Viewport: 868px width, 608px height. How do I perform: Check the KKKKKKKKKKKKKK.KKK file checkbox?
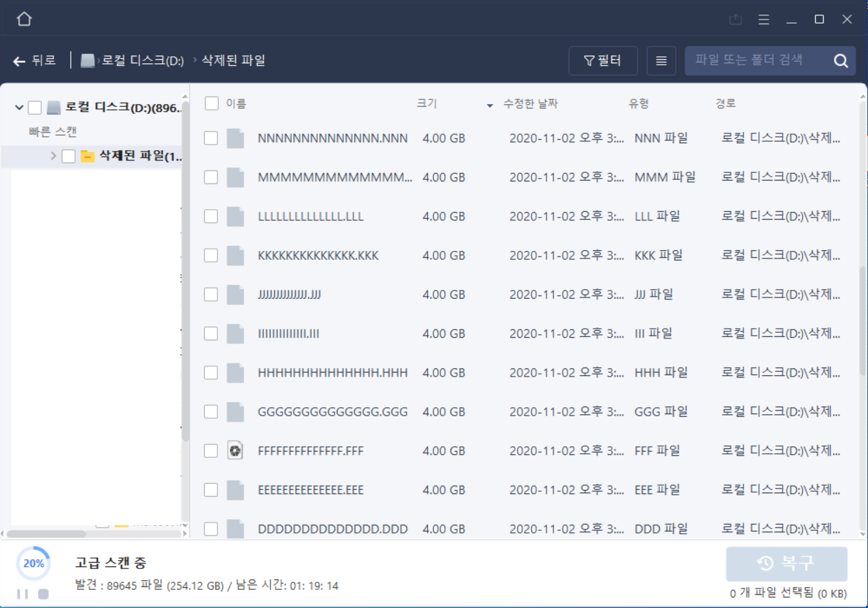pos(210,256)
